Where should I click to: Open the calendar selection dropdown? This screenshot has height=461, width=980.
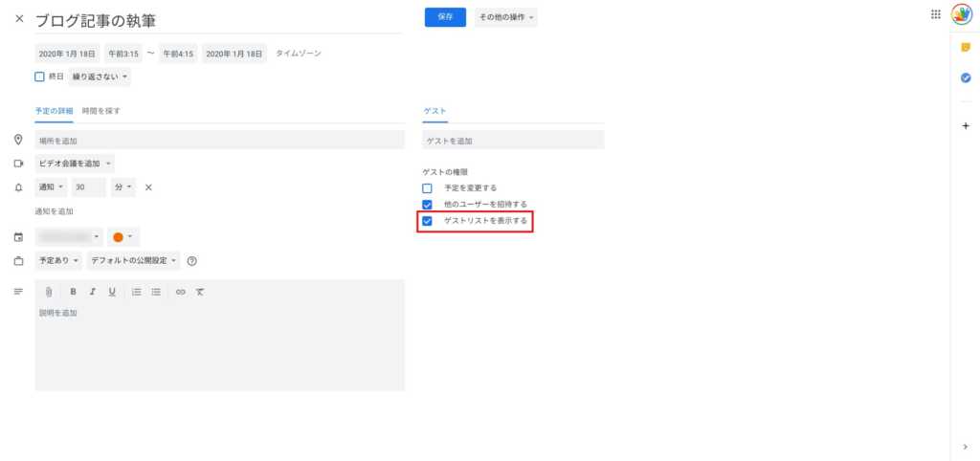(x=69, y=237)
